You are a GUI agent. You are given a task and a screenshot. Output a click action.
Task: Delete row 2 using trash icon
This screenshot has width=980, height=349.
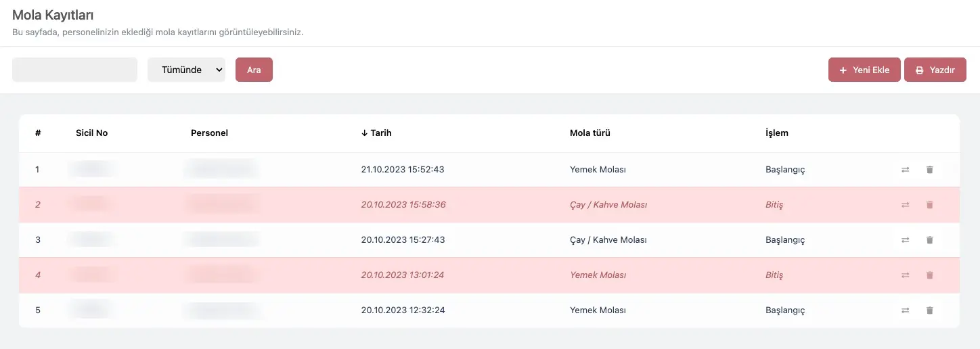pyautogui.click(x=929, y=205)
